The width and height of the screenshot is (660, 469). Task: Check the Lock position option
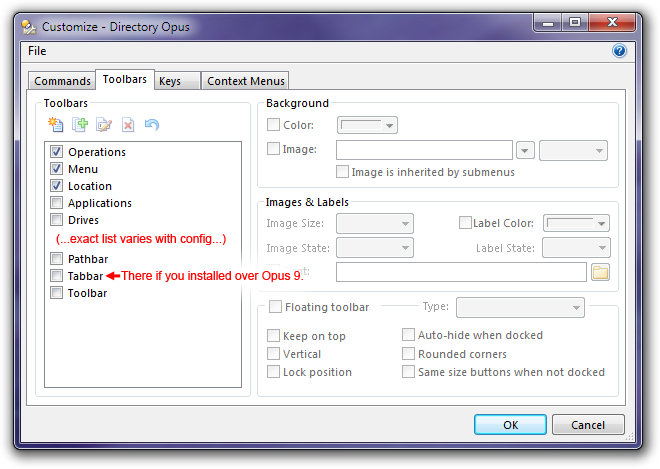274,372
